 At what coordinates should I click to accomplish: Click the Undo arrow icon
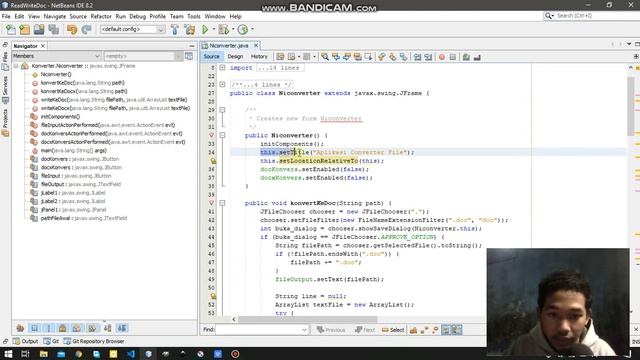[72, 29]
